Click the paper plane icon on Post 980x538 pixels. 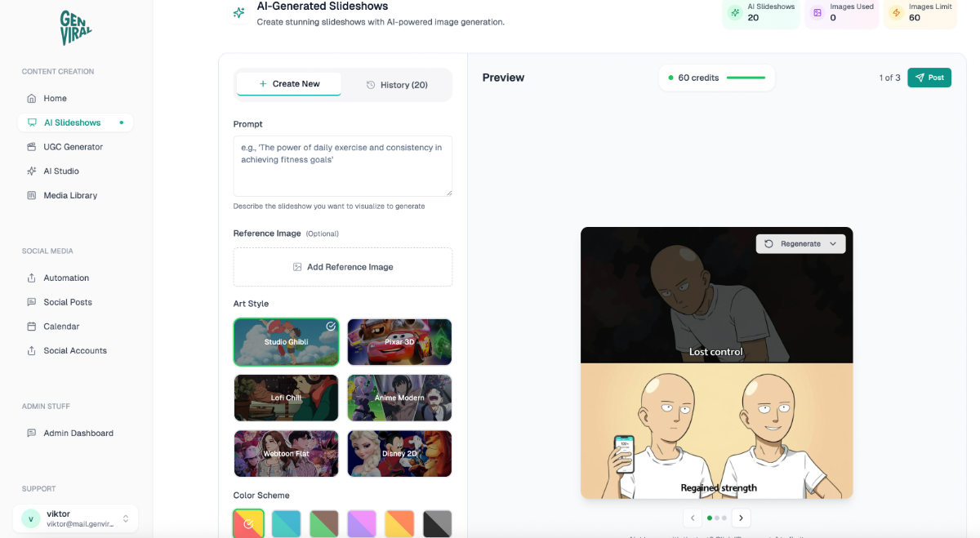pos(920,78)
